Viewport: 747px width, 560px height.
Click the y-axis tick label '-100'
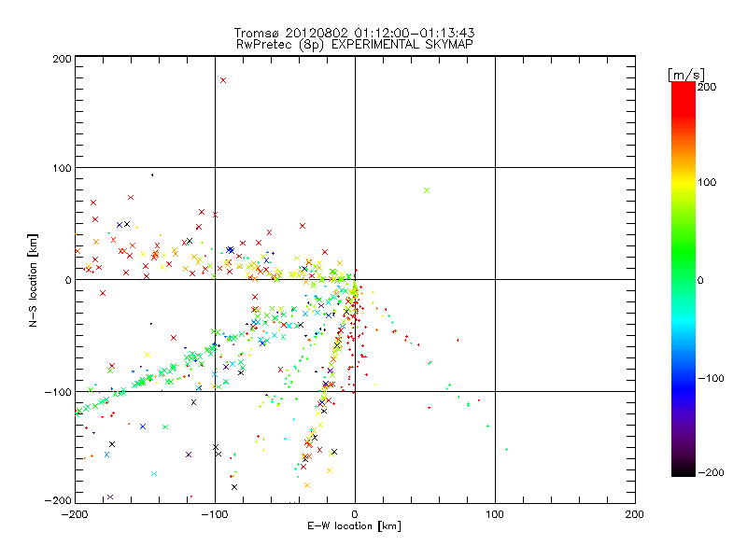[58, 392]
